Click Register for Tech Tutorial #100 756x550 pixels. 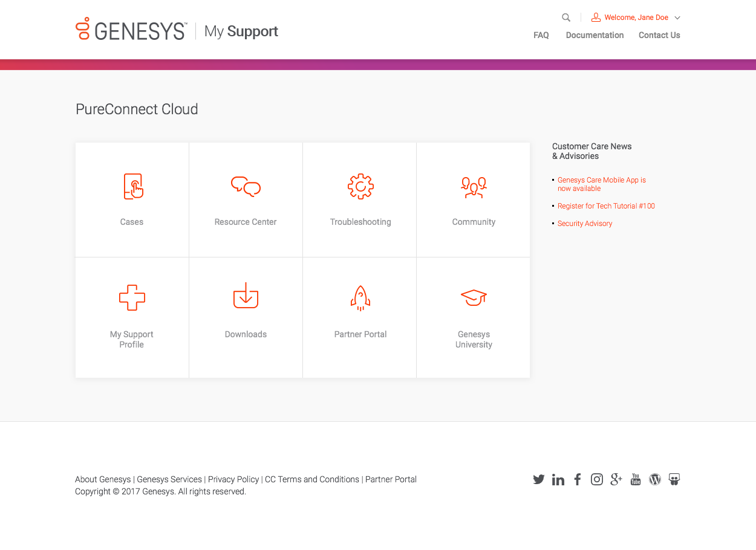pos(606,206)
